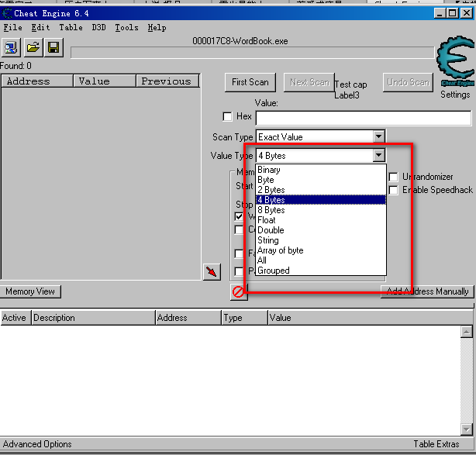
Task: Click the Found: 0 label
Action: coord(16,66)
